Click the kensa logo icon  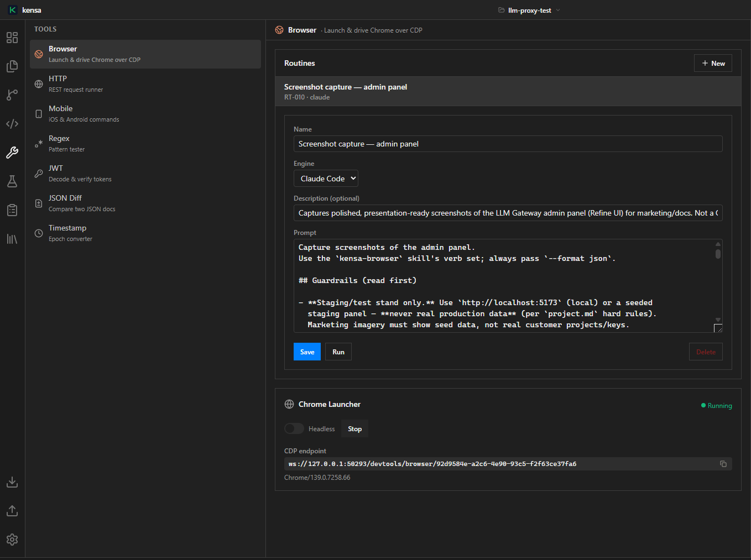(12, 10)
